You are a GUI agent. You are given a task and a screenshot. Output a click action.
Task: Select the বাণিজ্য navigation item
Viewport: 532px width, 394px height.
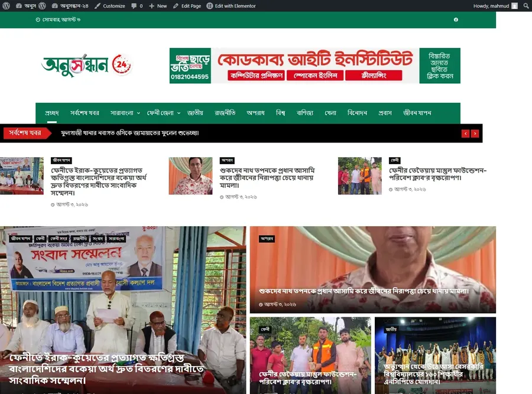[305, 113]
